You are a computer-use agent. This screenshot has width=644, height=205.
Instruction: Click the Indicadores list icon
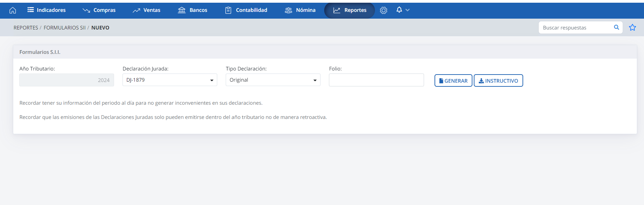[30, 10]
